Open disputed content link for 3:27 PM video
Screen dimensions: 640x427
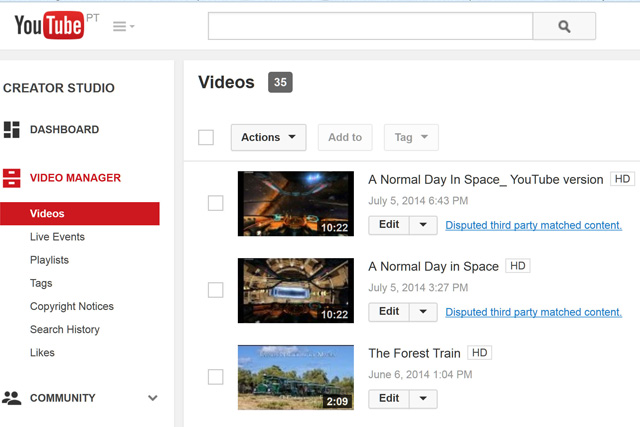click(533, 312)
